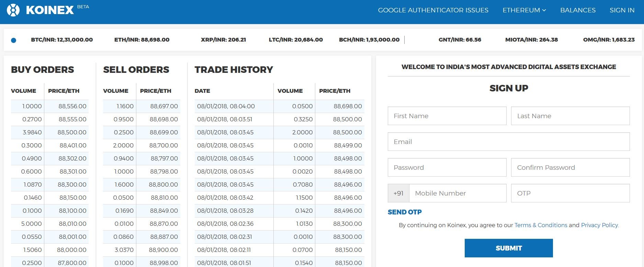Image resolution: width=644 pixels, height=267 pixels.
Task: Select OMG/INR ticker price
Action: [x=609, y=40]
